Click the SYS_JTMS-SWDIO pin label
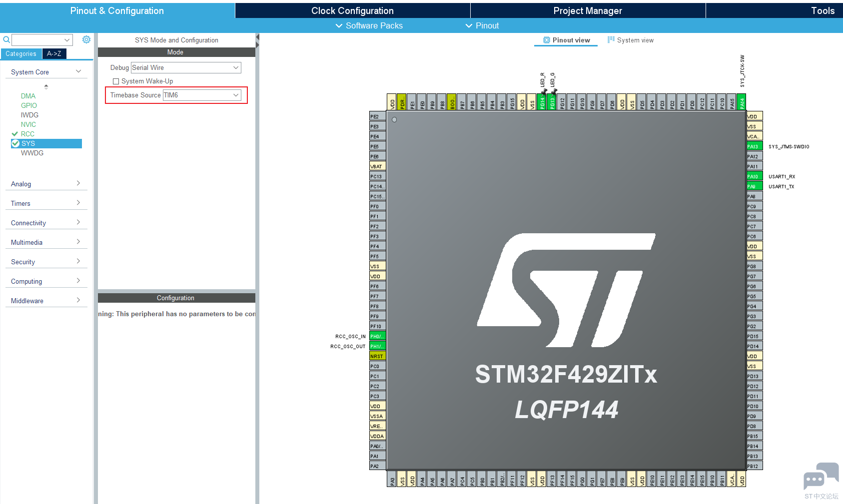Viewport: 843px width, 504px height. [x=789, y=147]
